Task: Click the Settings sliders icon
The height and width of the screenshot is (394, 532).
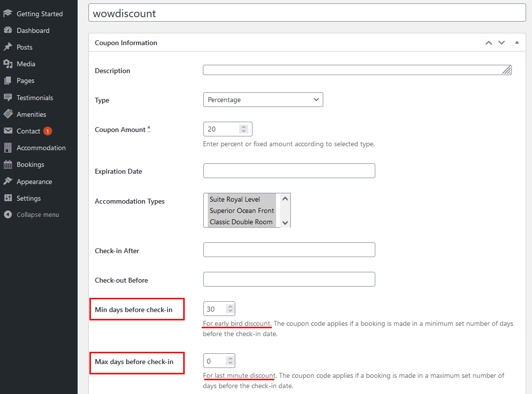Action: 8,198
